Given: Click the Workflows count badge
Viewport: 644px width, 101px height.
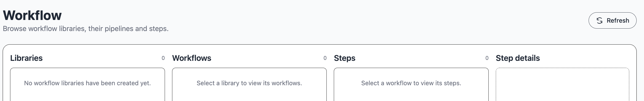Looking at the screenshot, I should click(325, 58).
